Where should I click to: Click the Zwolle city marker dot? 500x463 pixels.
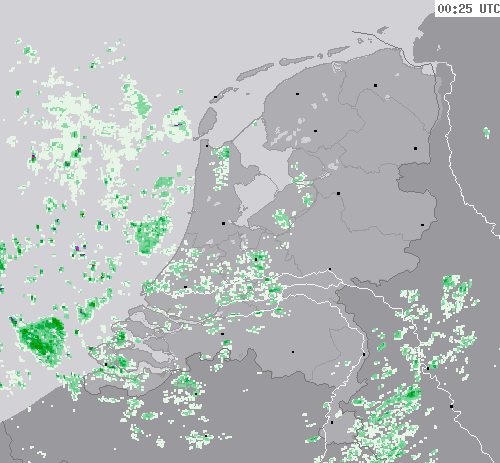click(338, 193)
